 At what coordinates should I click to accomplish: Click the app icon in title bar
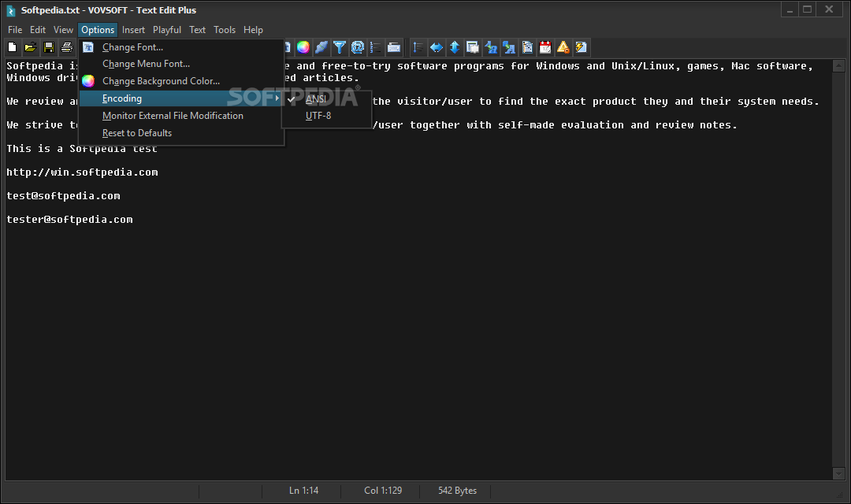(11, 10)
